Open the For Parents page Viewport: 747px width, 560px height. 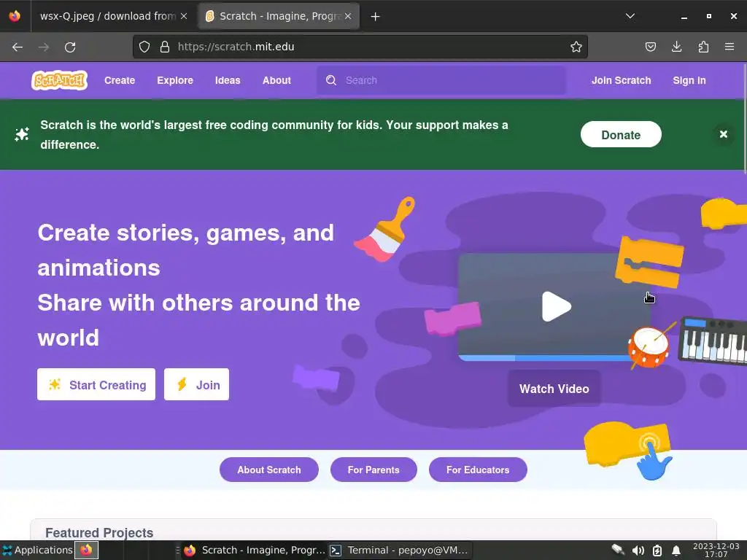(373, 470)
